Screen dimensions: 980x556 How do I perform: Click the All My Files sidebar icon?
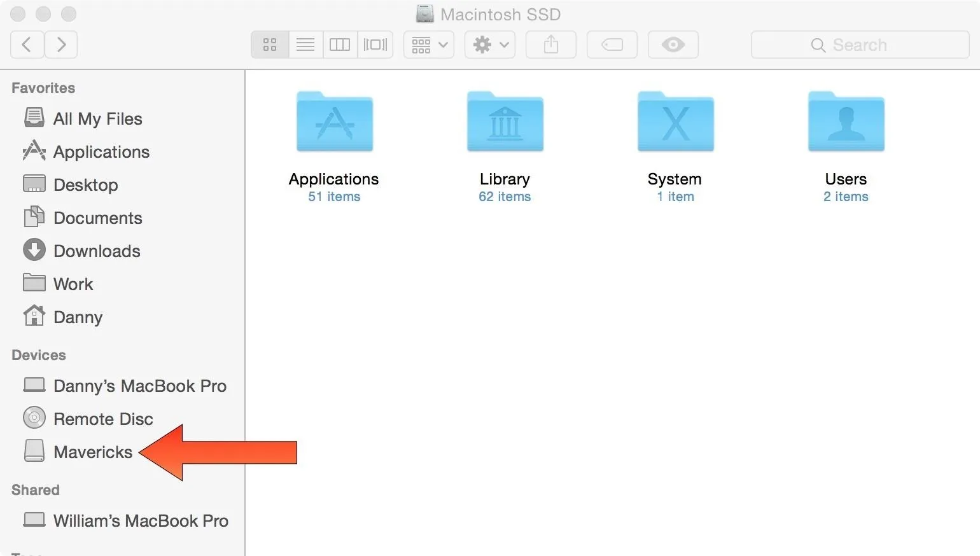click(34, 118)
